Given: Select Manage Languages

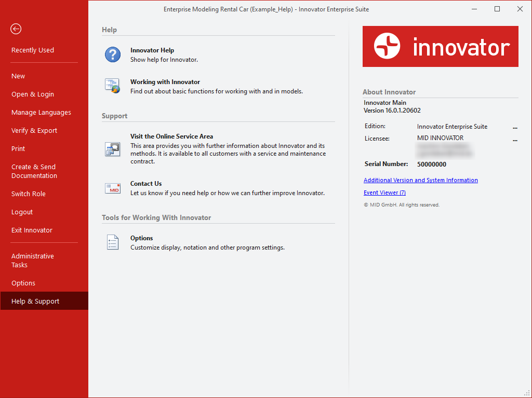Looking at the screenshot, I should coord(41,113).
